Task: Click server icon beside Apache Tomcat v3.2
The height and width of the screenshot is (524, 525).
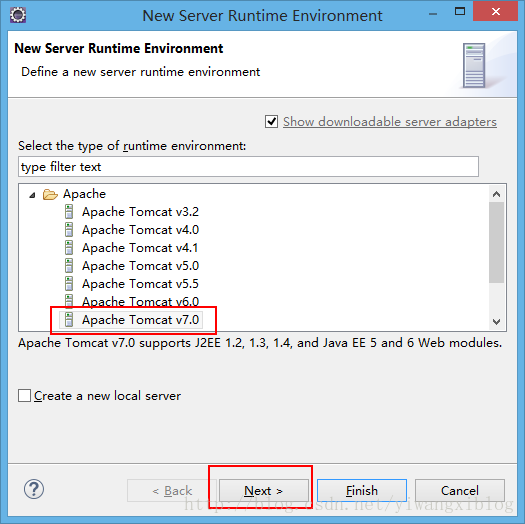Action: (x=69, y=212)
